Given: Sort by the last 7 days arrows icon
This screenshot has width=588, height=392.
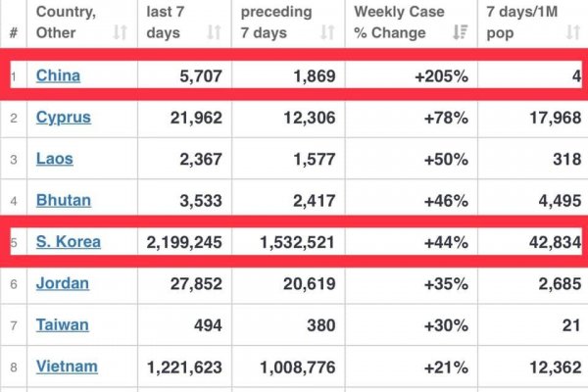Looking at the screenshot, I should (214, 32).
